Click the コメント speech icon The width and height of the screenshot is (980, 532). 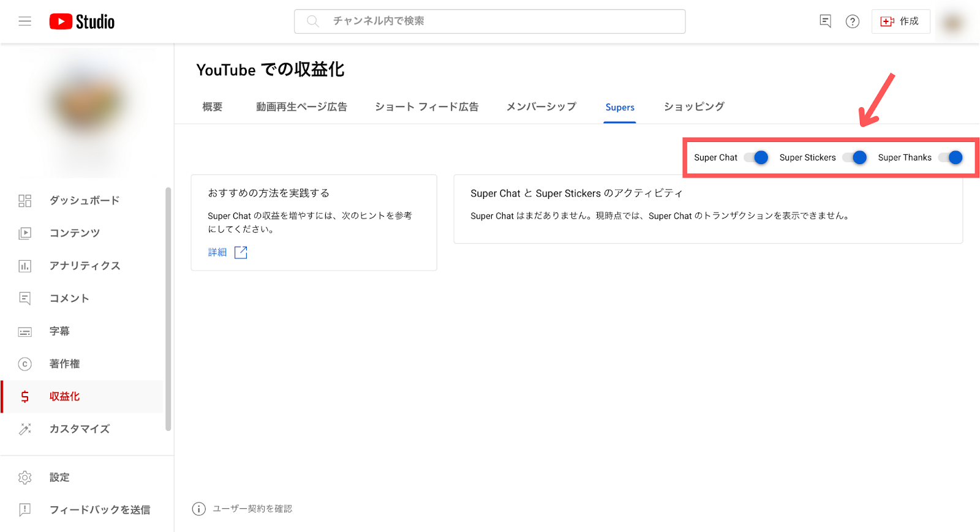click(25, 298)
